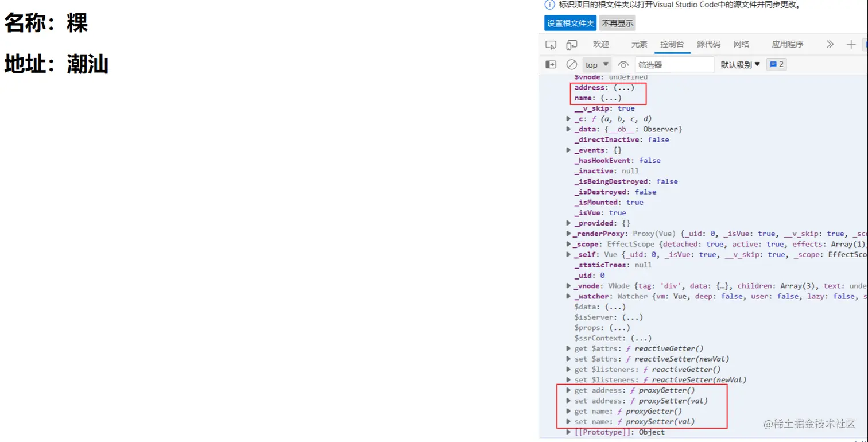Expand set $listeners reactiveSetter
The width and height of the screenshot is (868, 442).
tap(569, 380)
